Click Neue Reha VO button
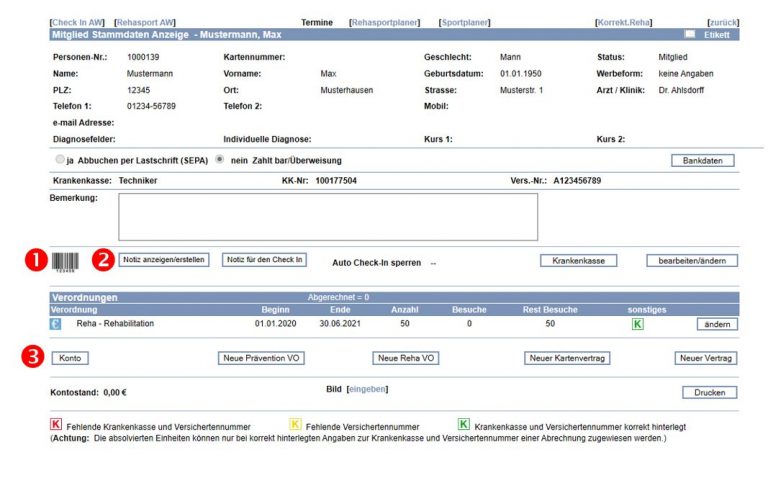This screenshot has height=478, width=768. 406,358
